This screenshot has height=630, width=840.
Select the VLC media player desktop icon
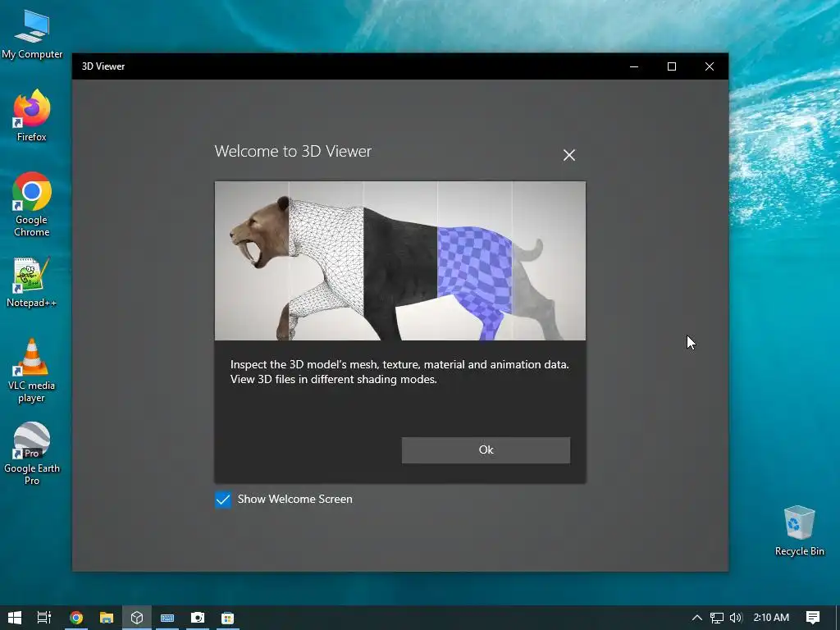[x=32, y=371]
